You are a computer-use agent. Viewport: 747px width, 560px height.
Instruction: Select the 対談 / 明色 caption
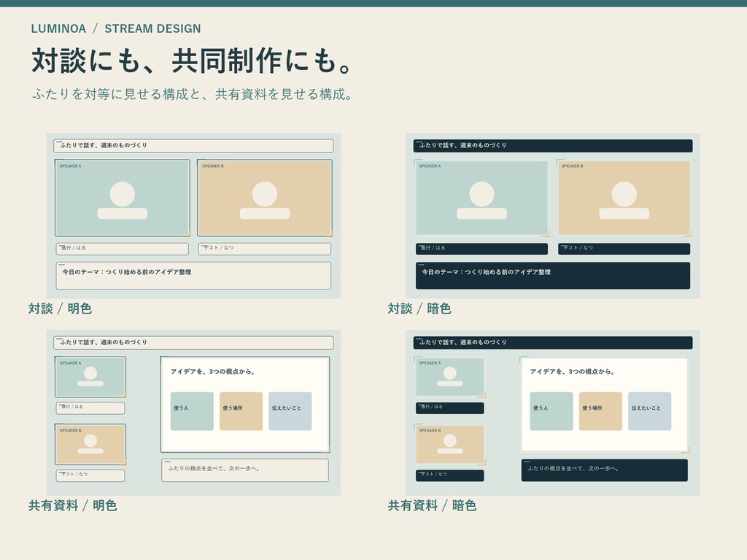(x=60, y=308)
